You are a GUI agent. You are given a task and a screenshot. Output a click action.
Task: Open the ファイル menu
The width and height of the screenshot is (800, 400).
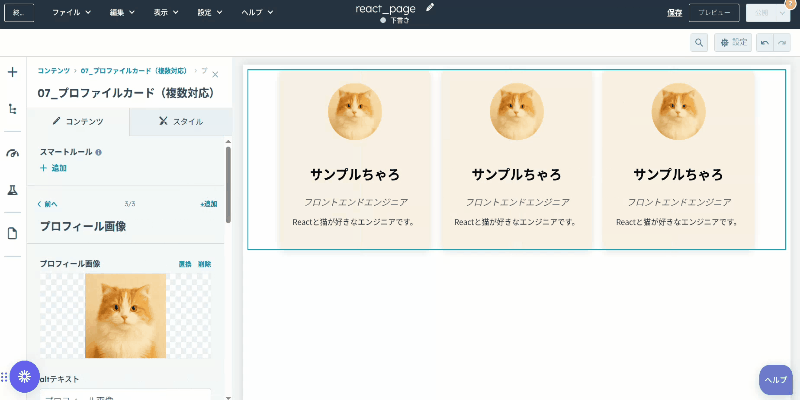[x=71, y=13]
